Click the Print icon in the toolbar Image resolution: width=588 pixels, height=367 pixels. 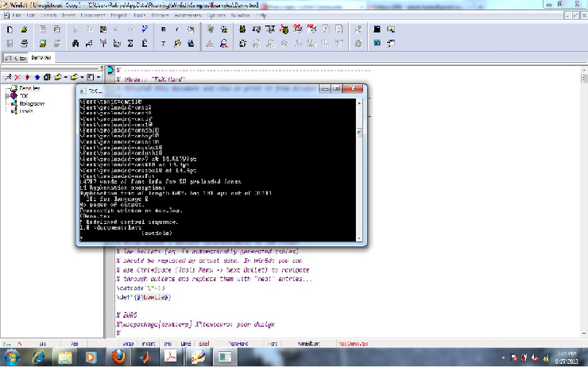tap(25, 44)
